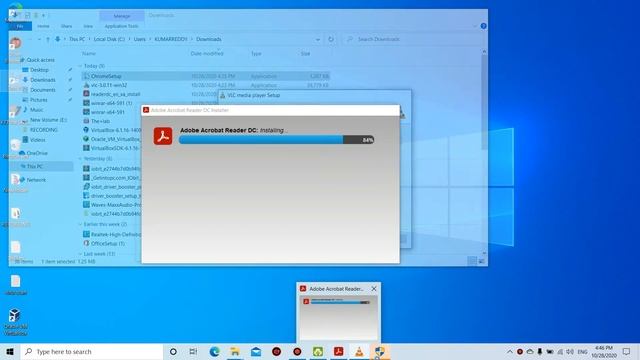
Task: Select the ChromeSetup file
Action: tap(206, 76)
